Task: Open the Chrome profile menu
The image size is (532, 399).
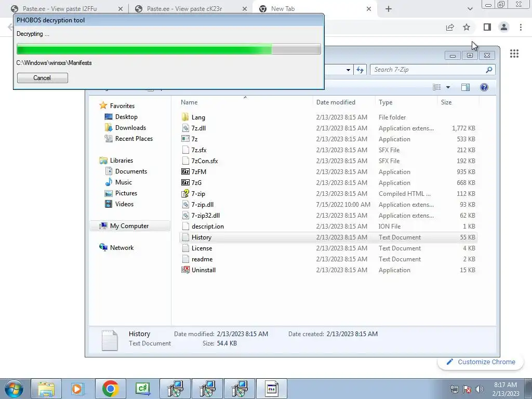Action: pyautogui.click(x=504, y=27)
